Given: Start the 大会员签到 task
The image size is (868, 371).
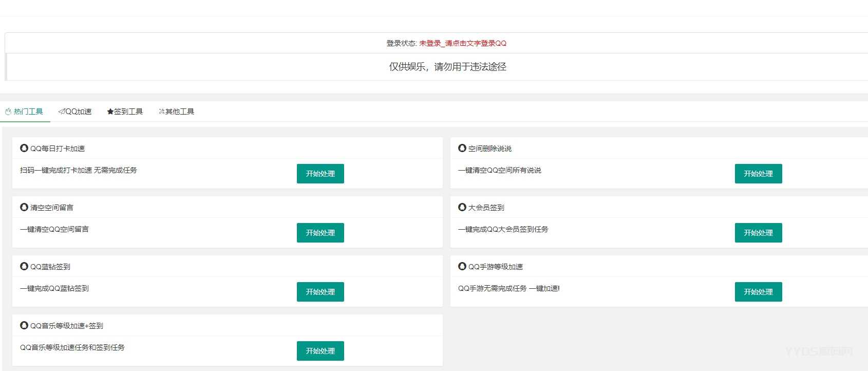Looking at the screenshot, I should pyautogui.click(x=758, y=233).
